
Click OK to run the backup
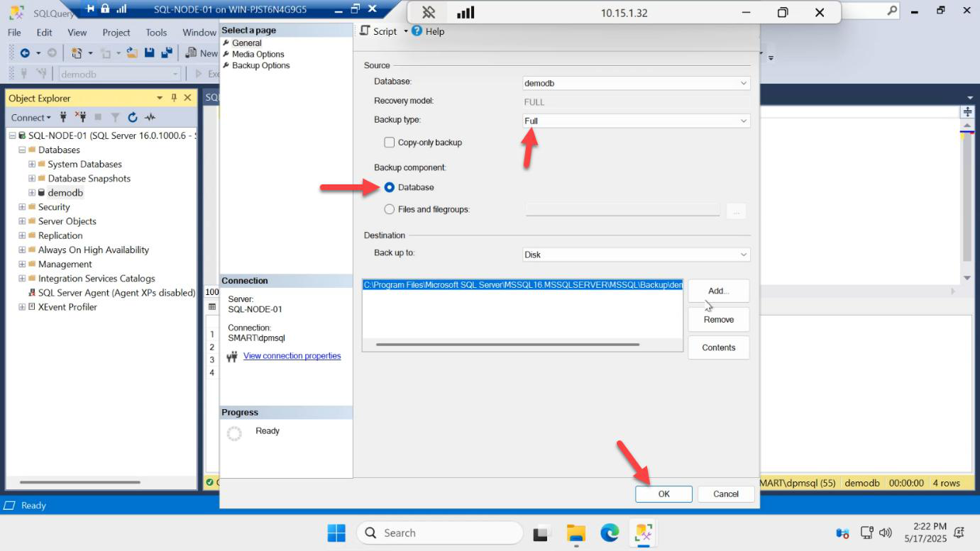(x=664, y=494)
